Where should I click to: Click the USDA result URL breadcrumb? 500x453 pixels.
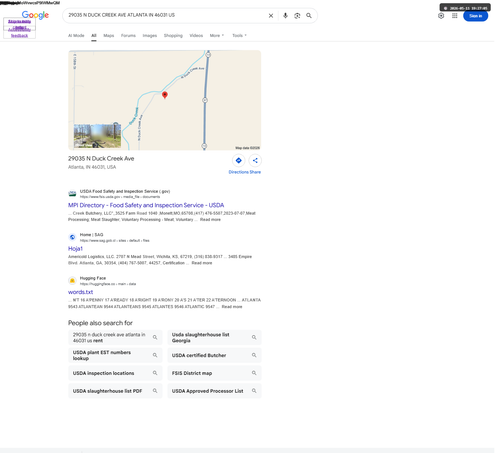coord(120,197)
